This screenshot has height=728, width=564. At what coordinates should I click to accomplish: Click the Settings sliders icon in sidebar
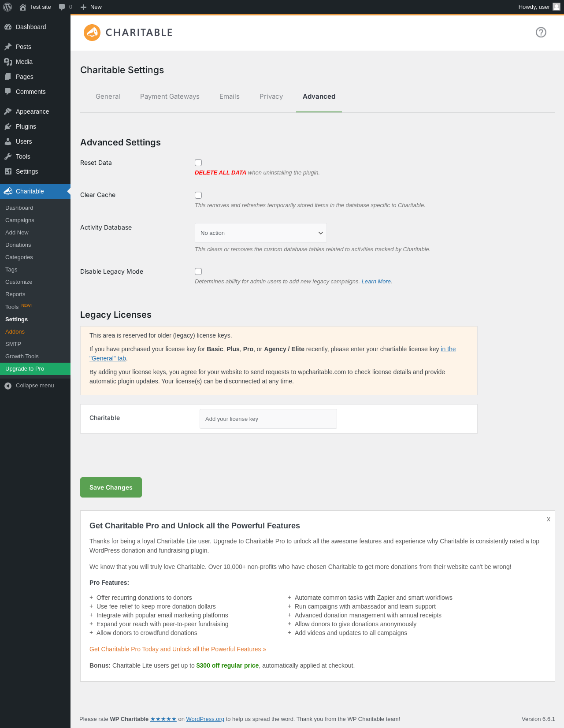click(x=8, y=171)
